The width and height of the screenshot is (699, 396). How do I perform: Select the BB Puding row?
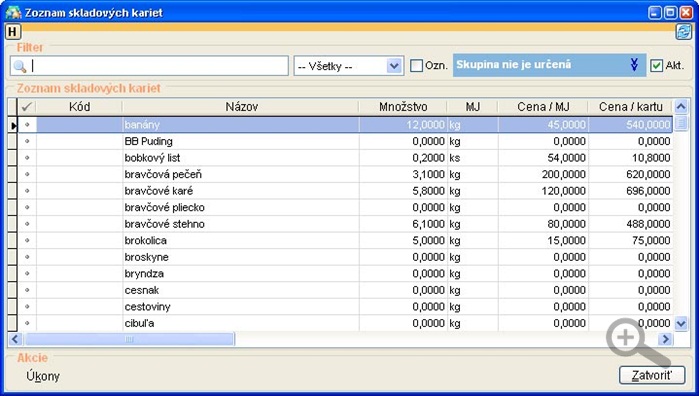click(345, 141)
